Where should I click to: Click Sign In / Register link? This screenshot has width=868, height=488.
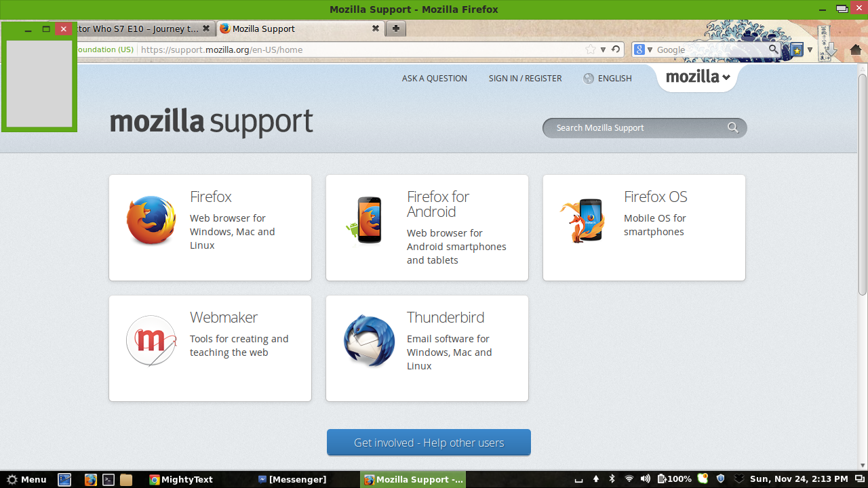tap(526, 79)
